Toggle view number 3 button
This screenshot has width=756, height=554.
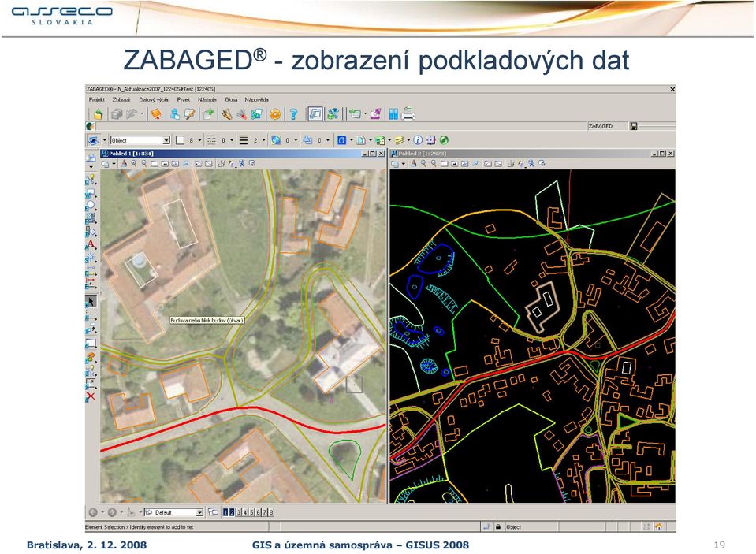(239, 512)
